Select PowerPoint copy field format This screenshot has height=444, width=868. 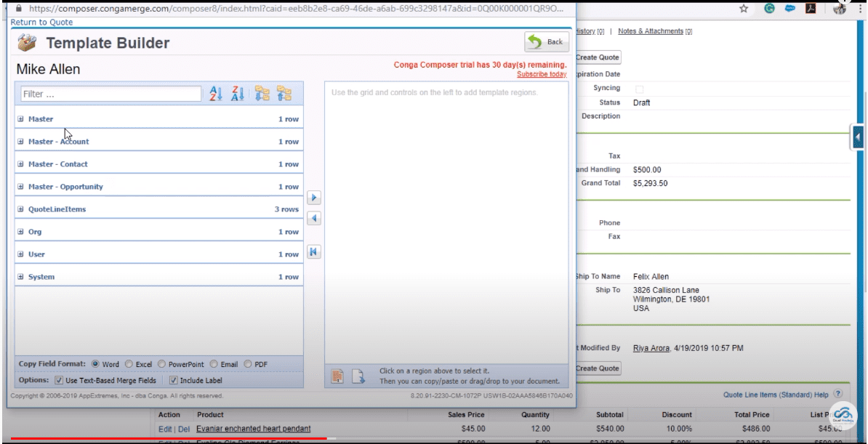pyautogui.click(x=161, y=364)
